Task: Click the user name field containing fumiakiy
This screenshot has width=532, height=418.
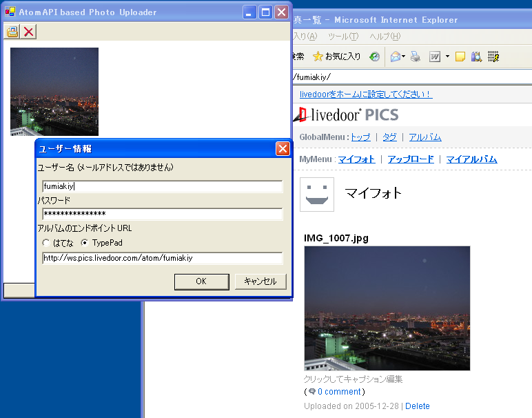Action: pos(163,186)
